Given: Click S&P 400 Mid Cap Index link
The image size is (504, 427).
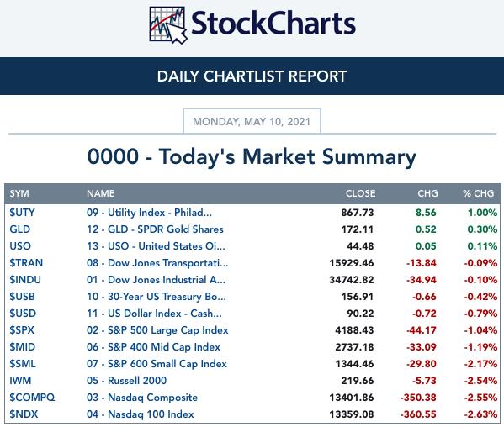Looking at the screenshot, I should 153,347.
